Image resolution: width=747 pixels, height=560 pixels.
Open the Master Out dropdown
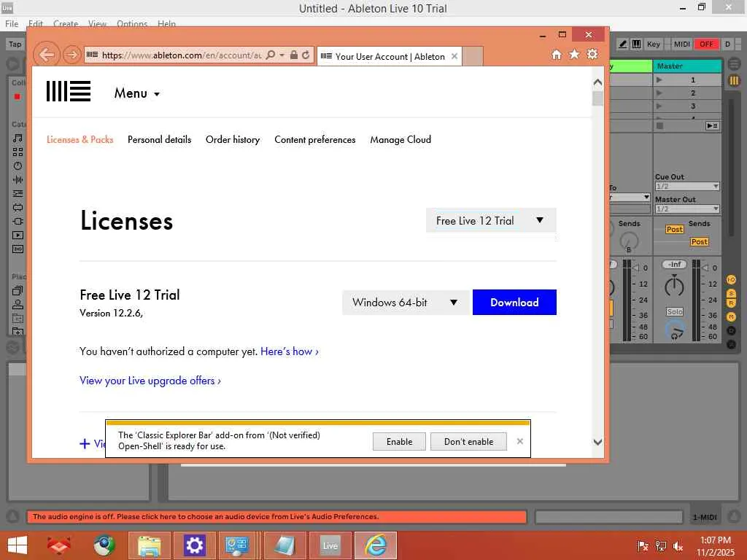click(687, 209)
